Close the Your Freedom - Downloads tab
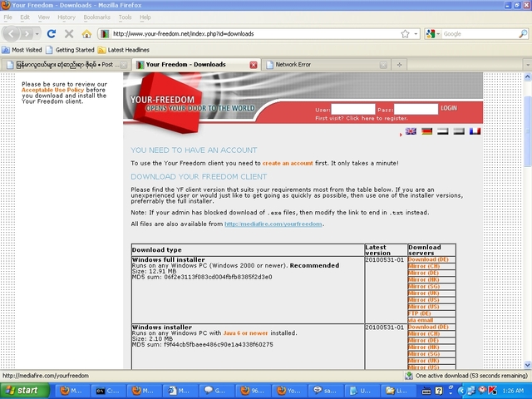Viewport: 532px width, 399px height. 253,65
